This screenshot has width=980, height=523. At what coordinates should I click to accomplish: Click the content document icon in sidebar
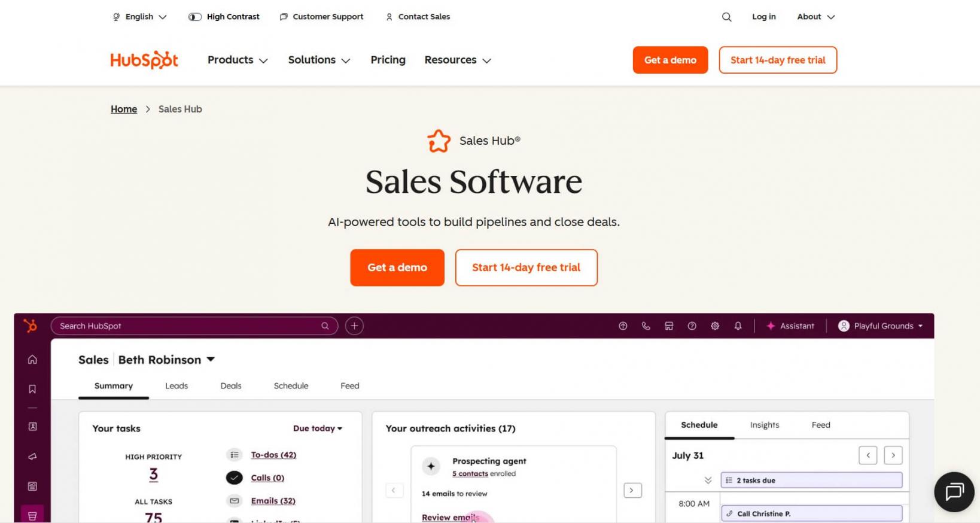(x=32, y=486)
